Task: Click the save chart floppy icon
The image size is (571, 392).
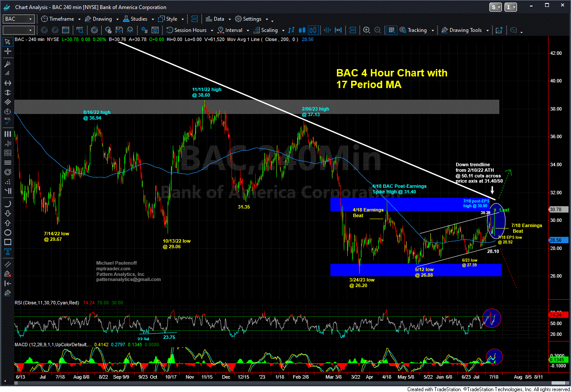Action: (119, 30)
